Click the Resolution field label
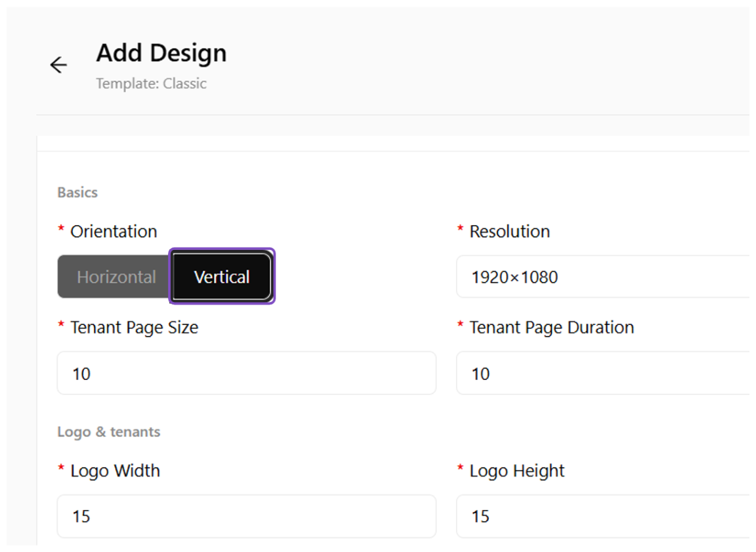Image resolution: width=756 pixels, height=552 pixels. [x=510, y=232]
